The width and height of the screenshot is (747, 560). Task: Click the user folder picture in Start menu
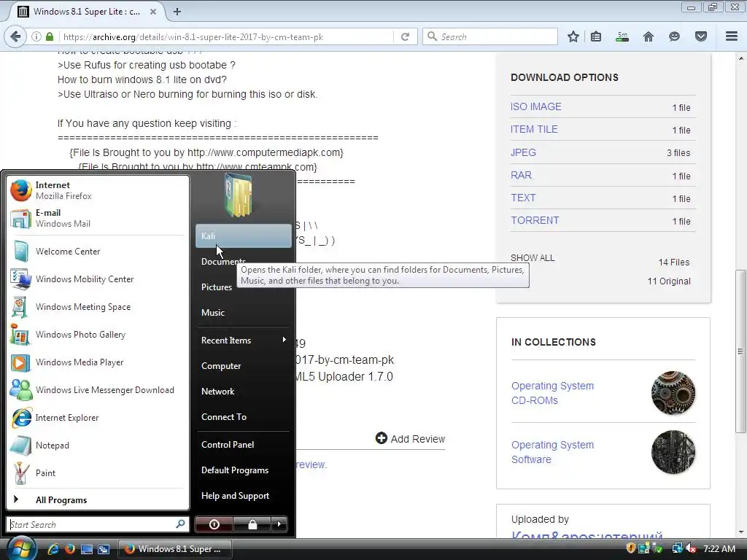click(239, 195)
